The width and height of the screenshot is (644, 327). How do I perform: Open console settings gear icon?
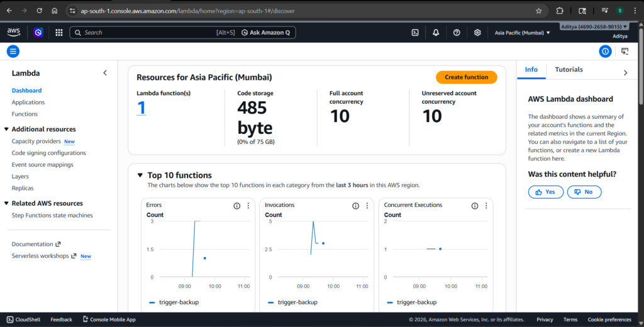477,33
